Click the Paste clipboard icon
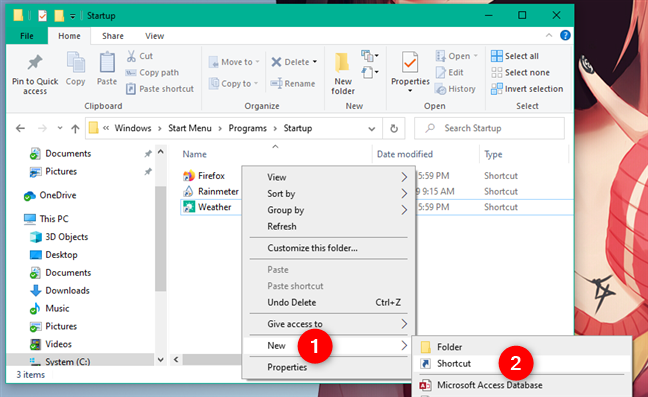 coord(107,63)
